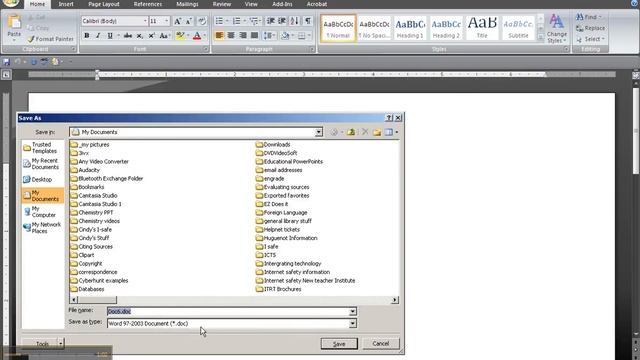
Task: Toggle Underline formatting in the ribbon
Action: 110,36
